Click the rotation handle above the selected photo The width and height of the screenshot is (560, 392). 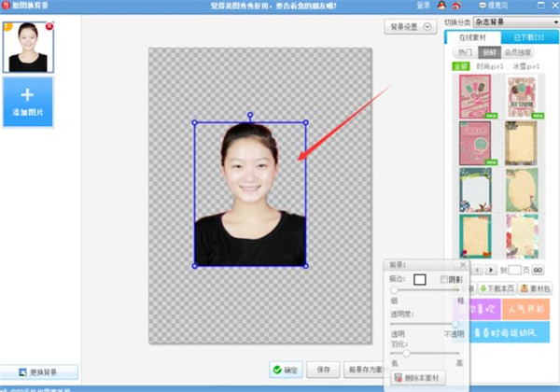click(250, 115)
